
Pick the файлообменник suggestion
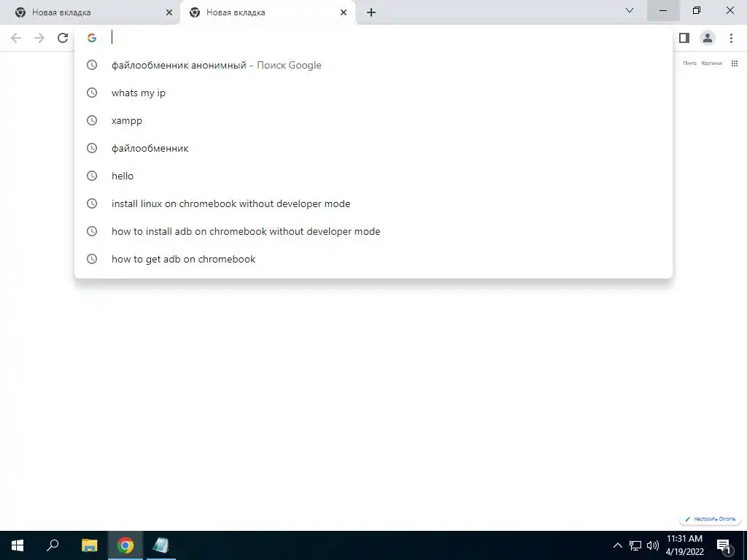coord(373,148)
